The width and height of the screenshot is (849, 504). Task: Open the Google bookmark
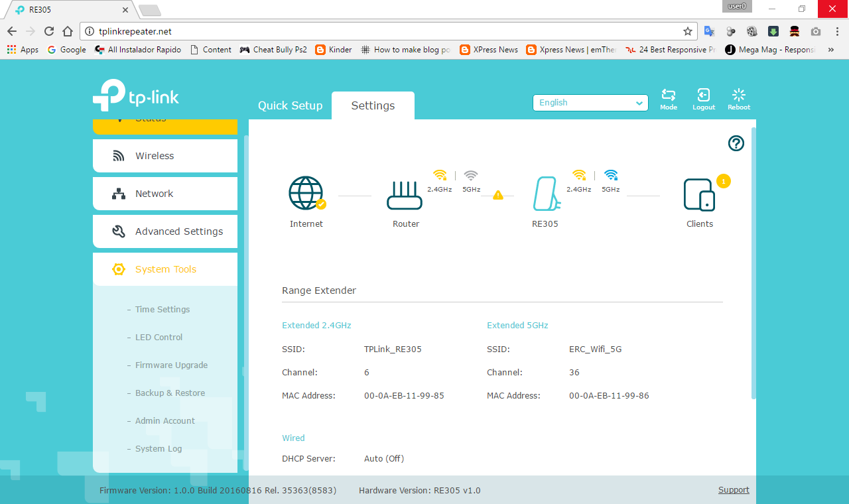(x=66, y=50)
